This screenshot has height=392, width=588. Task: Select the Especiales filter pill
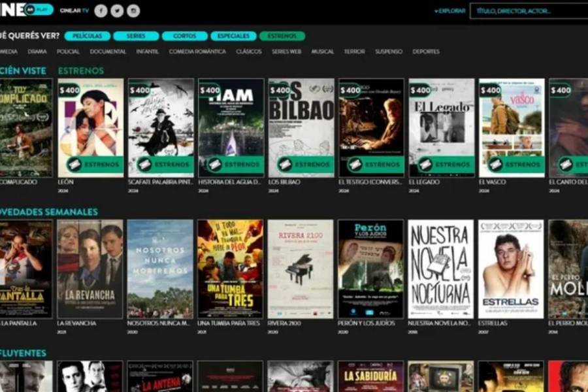coord(233,36)
